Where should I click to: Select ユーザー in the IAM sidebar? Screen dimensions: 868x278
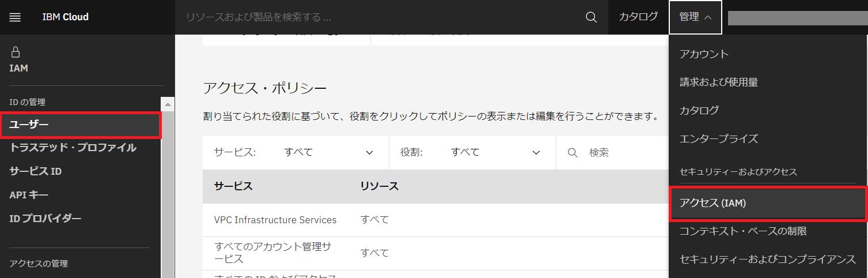pos(80,125)
